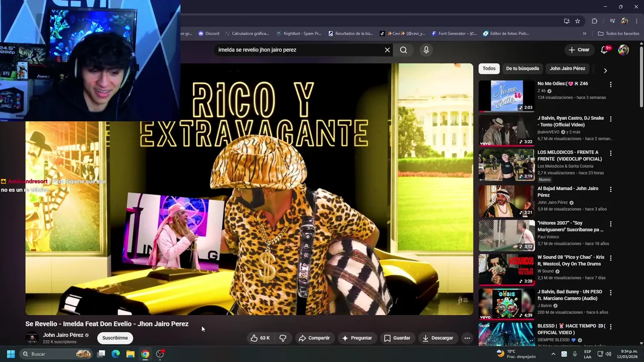Open the J Balvin UN PESO thumbnail

coord(507,304)
